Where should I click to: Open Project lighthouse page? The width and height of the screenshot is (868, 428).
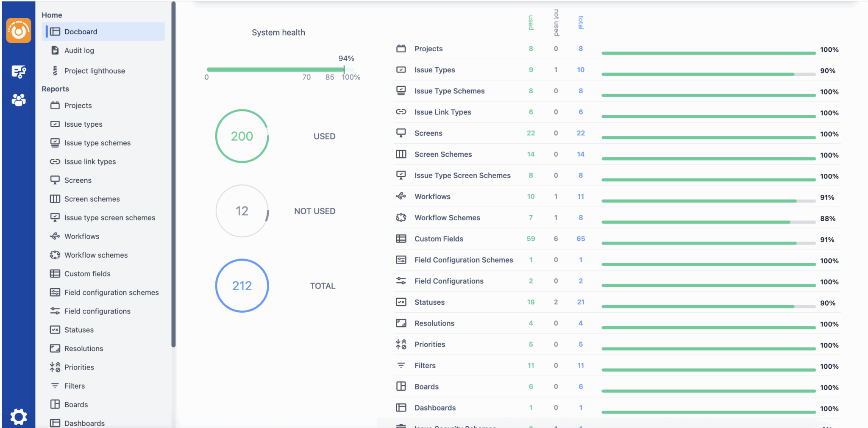pos(94,71)
